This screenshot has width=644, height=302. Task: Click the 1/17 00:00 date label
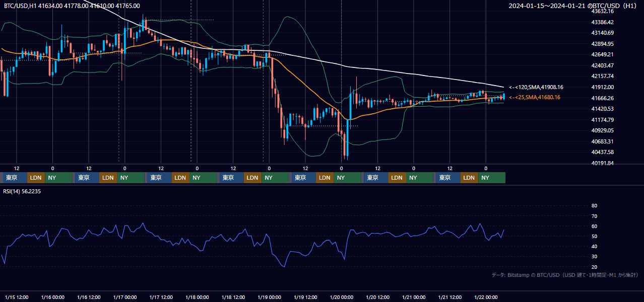(x=125, y=296)
